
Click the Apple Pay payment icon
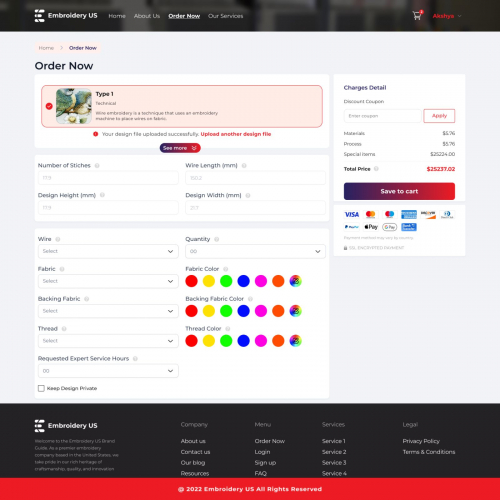point(371,227)
